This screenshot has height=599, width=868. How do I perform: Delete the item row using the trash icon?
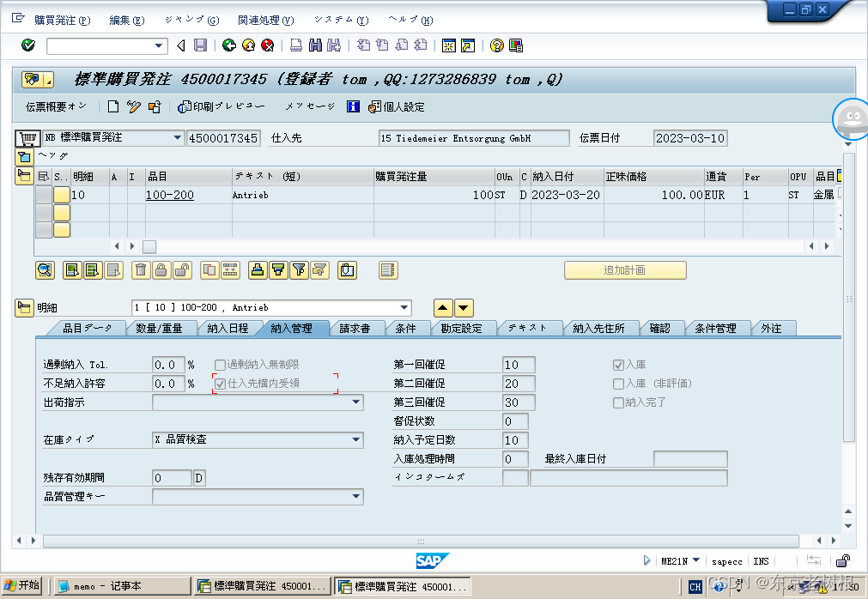[x=139, y=269]
